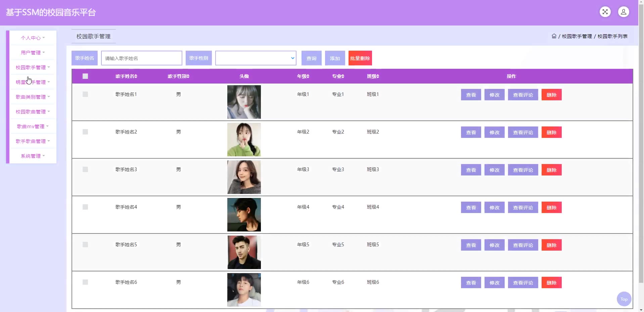This screenshot has width=644, height=312.
Task: Click the 基于SSM的校园音乐平台 title
Action: click(51, 12)
